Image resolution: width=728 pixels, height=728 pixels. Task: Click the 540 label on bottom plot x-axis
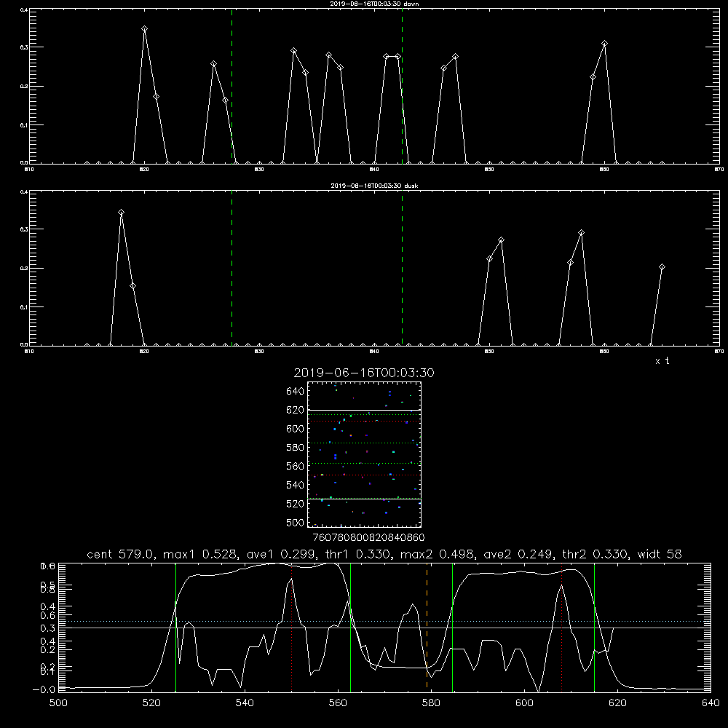245,703
